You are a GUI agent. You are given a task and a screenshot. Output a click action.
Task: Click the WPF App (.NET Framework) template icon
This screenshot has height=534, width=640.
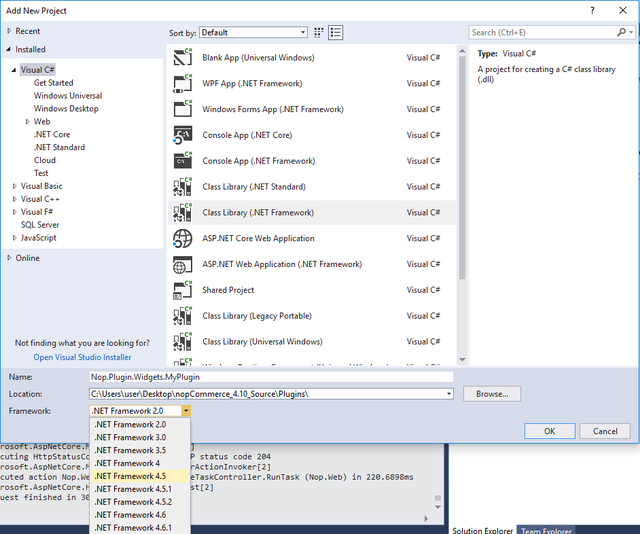tap(182, 83)
